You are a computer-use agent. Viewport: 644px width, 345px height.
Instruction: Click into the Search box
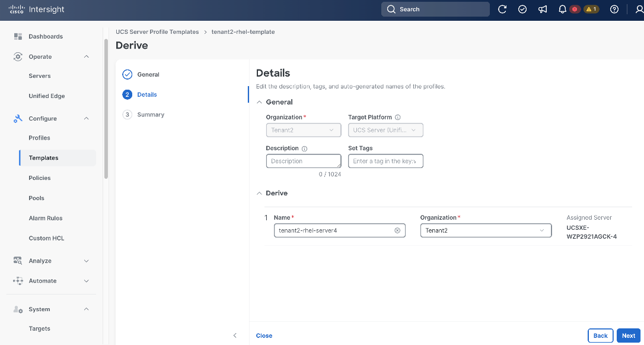coord(435,10)
